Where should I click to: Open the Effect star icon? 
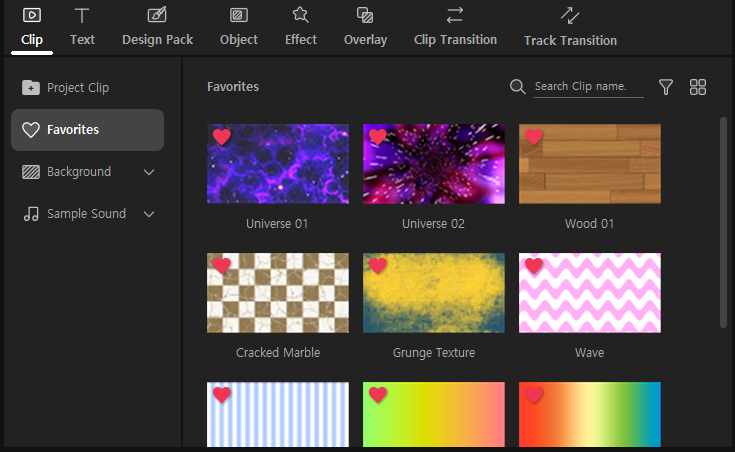tap(300, 15)
